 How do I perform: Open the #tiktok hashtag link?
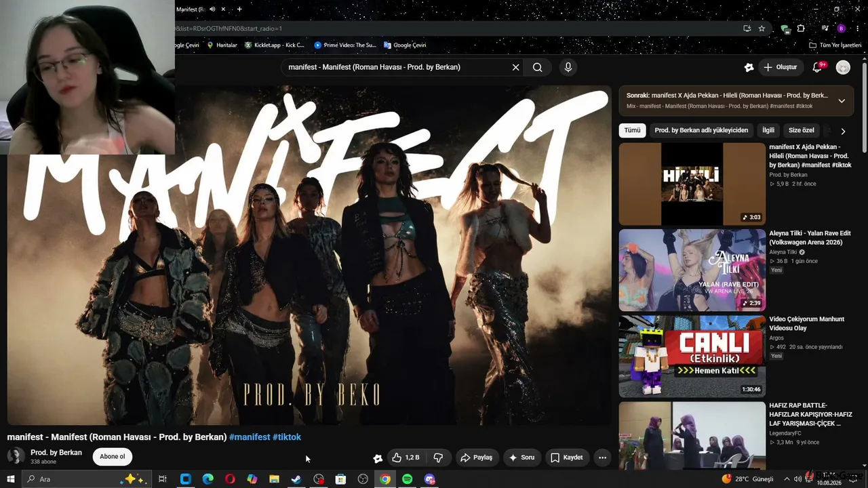click(287, 437)
